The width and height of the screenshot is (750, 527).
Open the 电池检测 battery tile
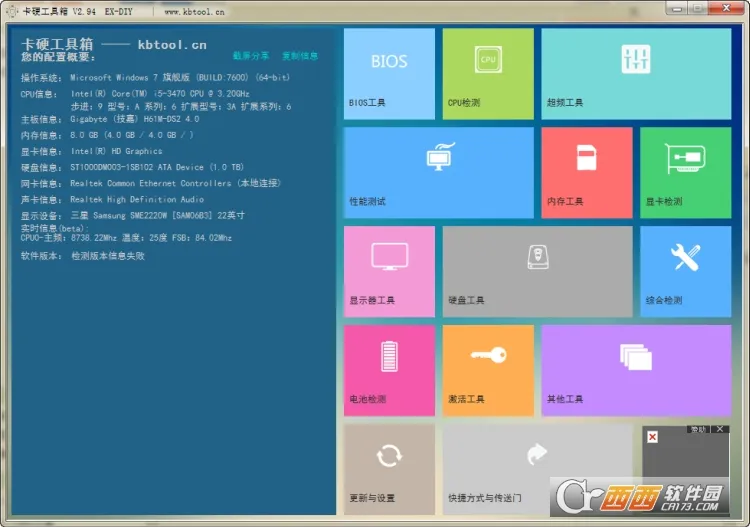[x=389, y=371]
